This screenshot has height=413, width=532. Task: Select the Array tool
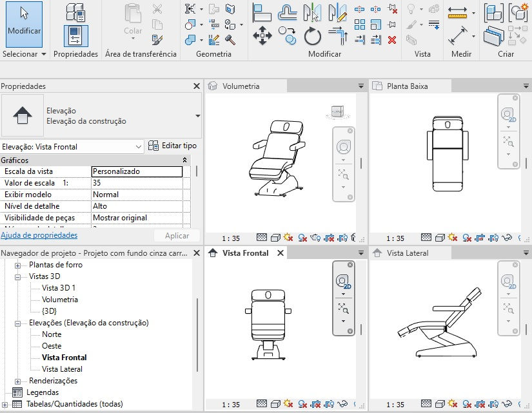click(x=360, y=24)
